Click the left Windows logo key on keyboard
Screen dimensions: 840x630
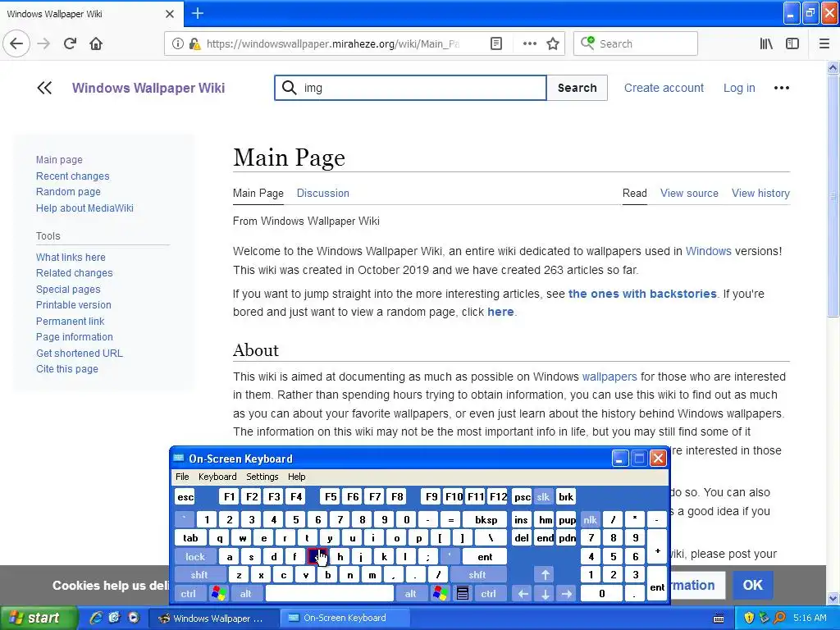coord(218,594)
